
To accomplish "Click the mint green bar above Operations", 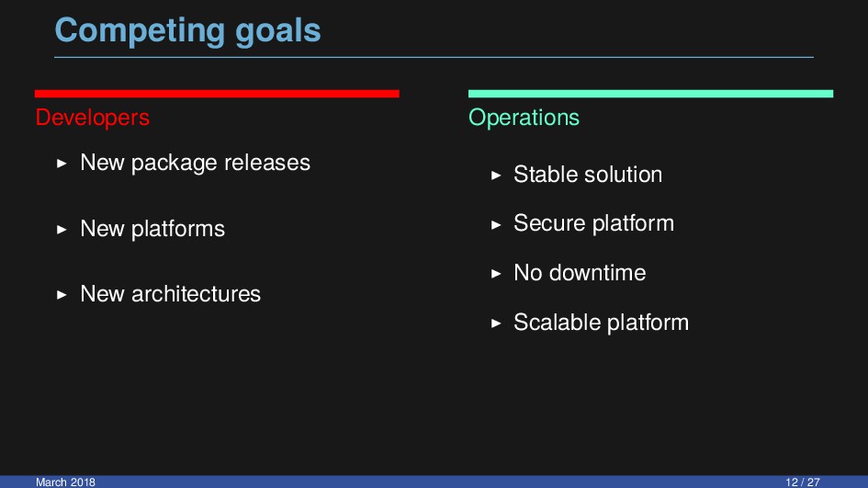I will pyautogui.click(x=650, y=94).
